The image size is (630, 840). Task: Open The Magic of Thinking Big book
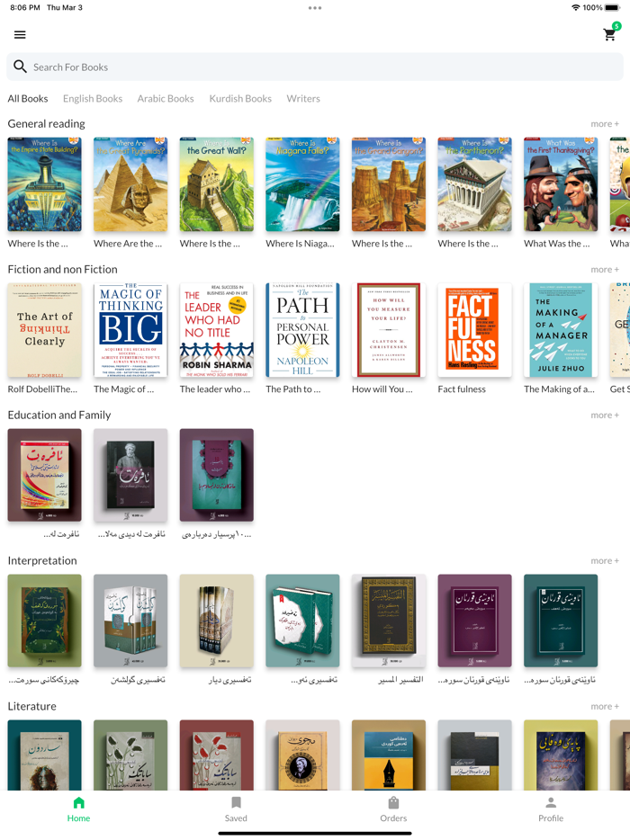point(130,330)
